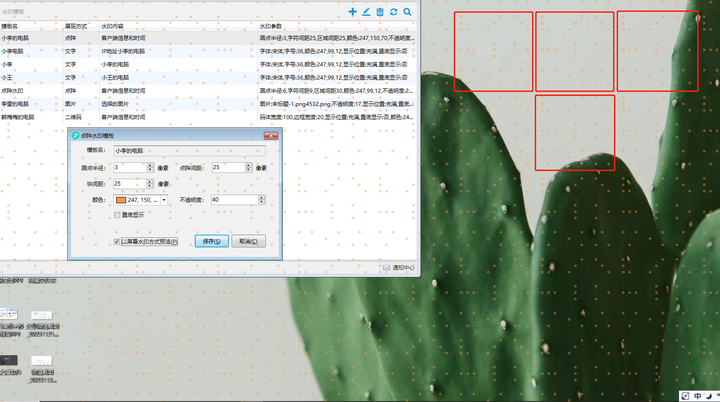
Task: Click the 中 input method icon in system tray
Action: tap(697, 395)
